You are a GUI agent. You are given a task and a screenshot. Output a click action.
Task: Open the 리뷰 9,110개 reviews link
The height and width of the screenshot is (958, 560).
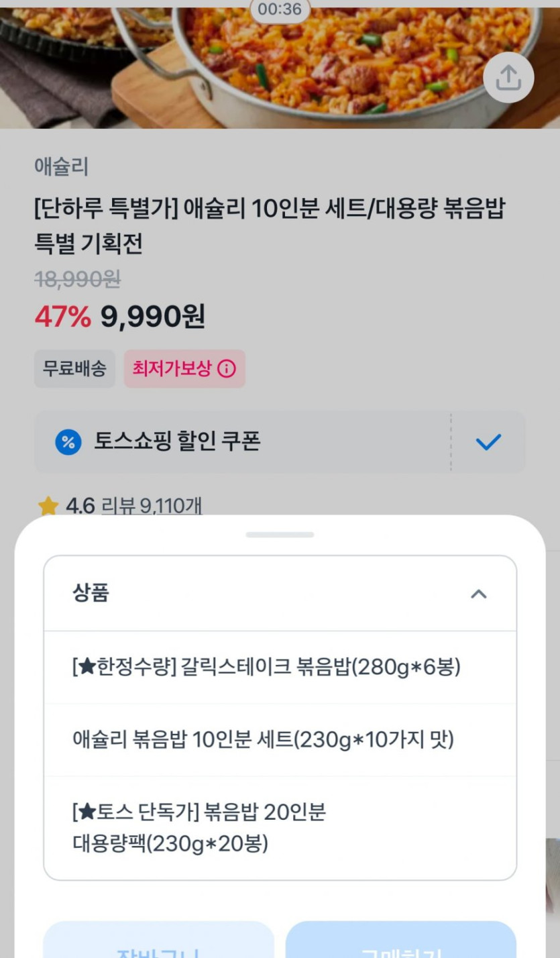point(151,506)
